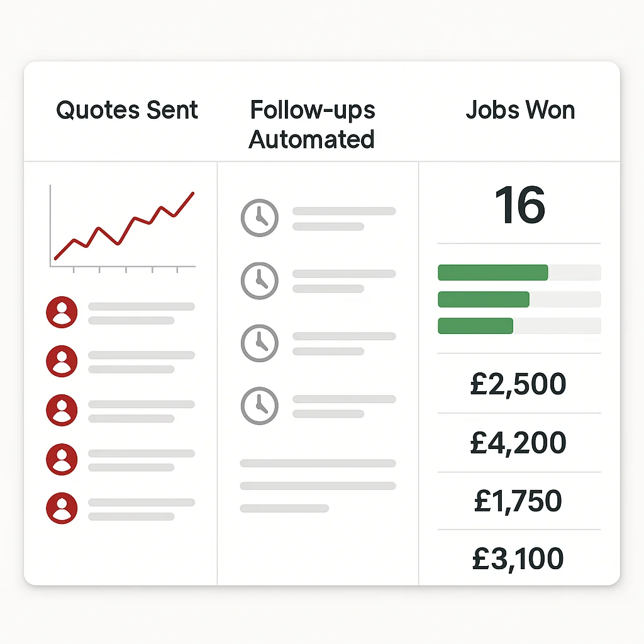Image resolution: width=644 pixels, height=644 pixels.
Task: Select the £1,750 job row
Action: [x=518, y=501]
